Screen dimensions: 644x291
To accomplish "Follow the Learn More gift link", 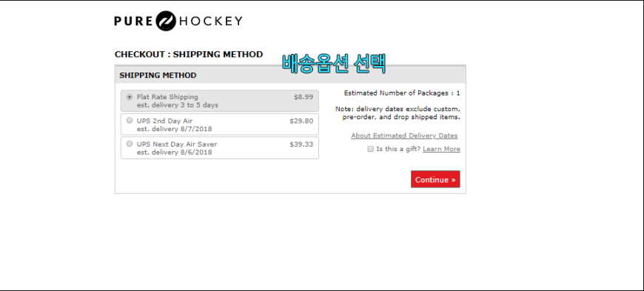I will point(441,149).
